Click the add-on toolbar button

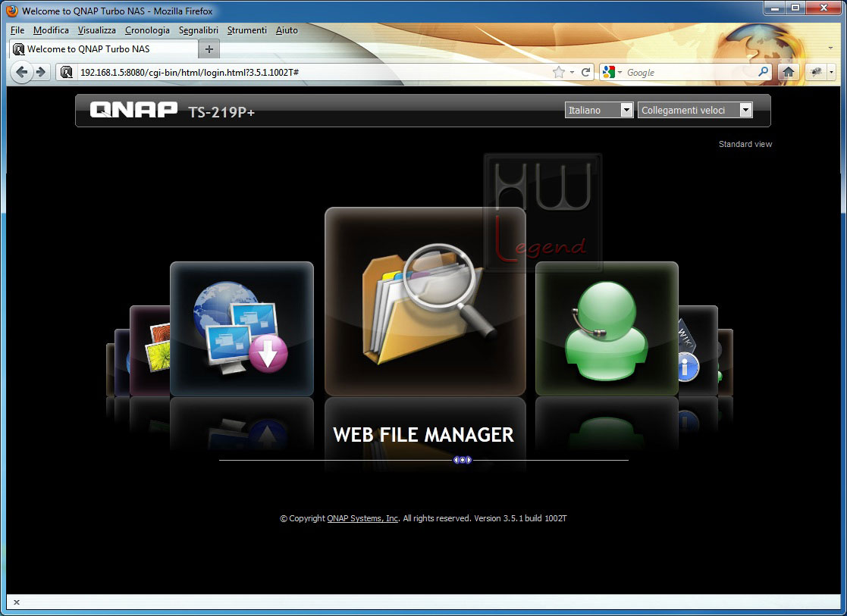click(816, 72)
